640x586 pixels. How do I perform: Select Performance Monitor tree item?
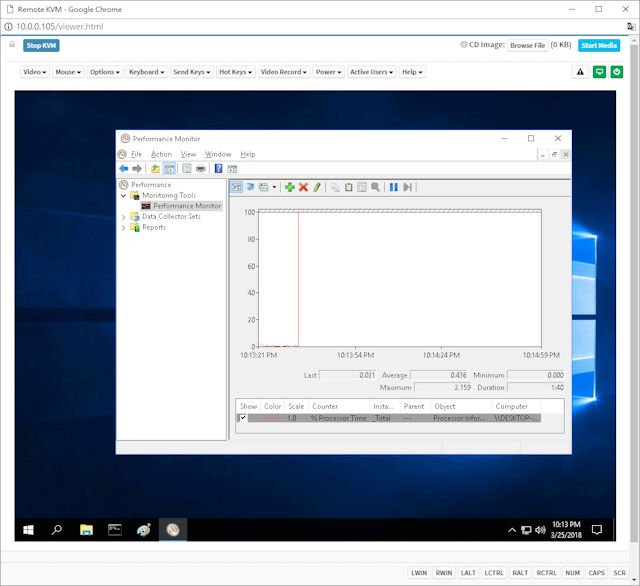(187, 206)
